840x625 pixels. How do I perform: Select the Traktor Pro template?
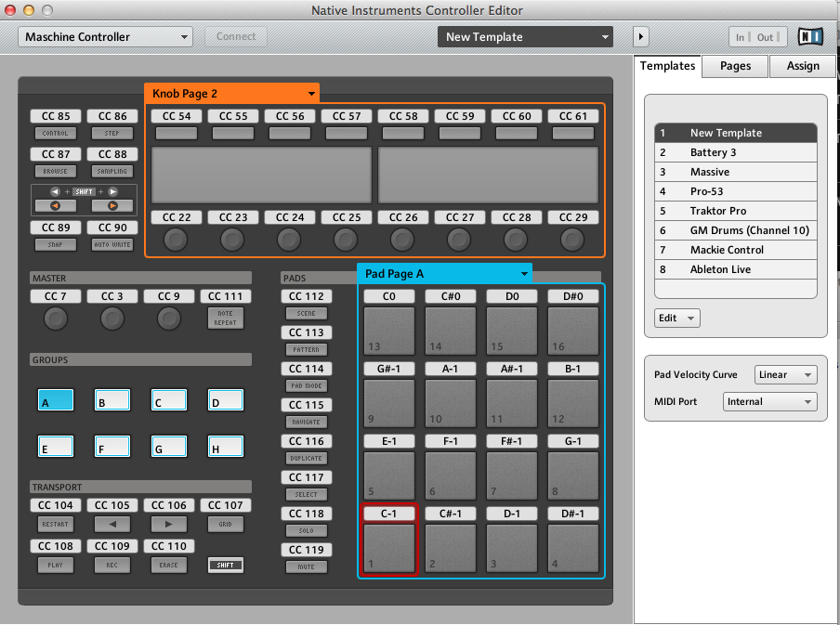(x=736, y=211)
